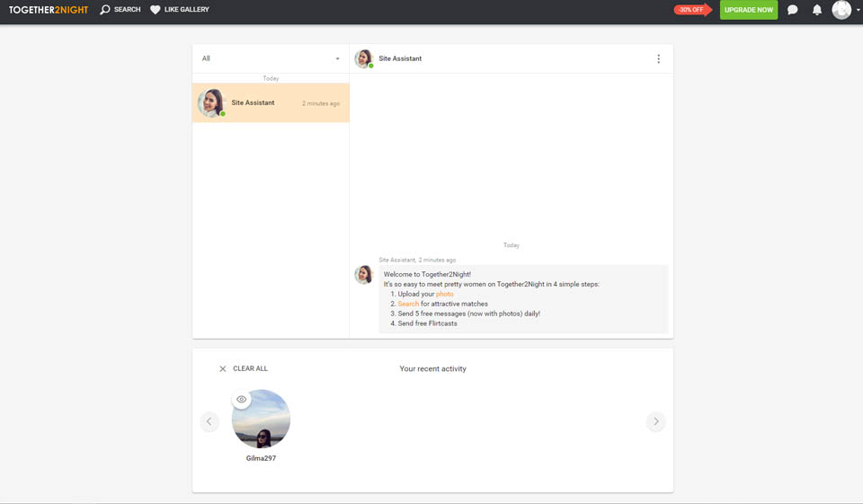
Task: Click the profile avatar in top bar
Action: (x=841, y=10)
